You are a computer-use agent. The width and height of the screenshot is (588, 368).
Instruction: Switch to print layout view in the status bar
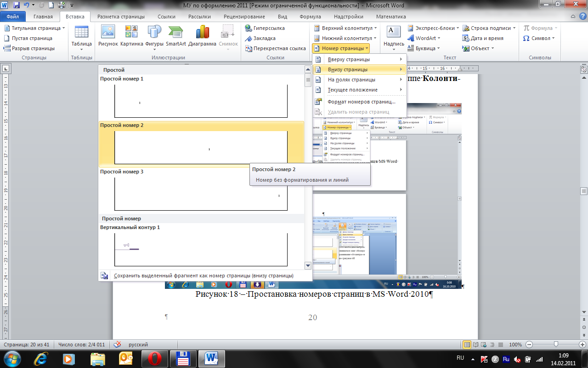pyautogui.click(x=467, y=345)
